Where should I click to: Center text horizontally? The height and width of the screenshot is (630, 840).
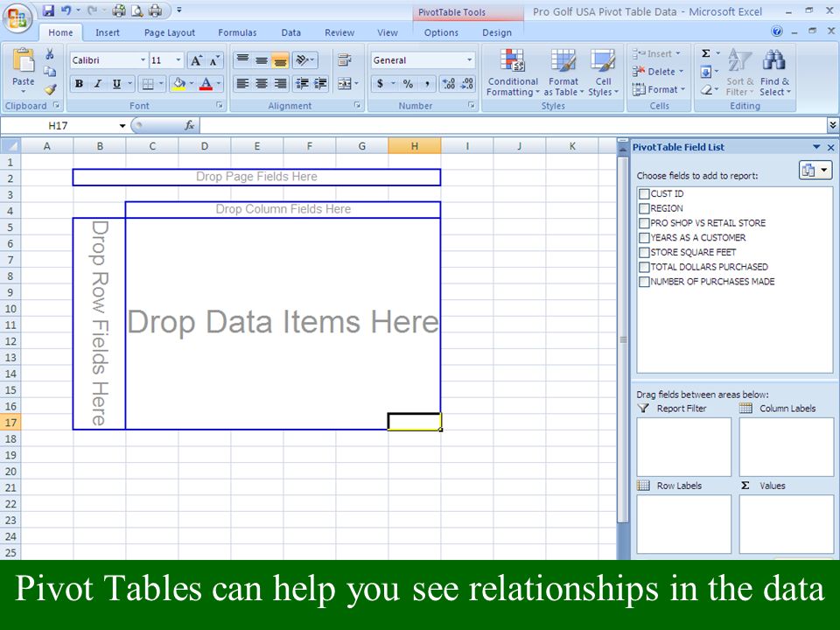pyautogui.click(x=262, y=84)
